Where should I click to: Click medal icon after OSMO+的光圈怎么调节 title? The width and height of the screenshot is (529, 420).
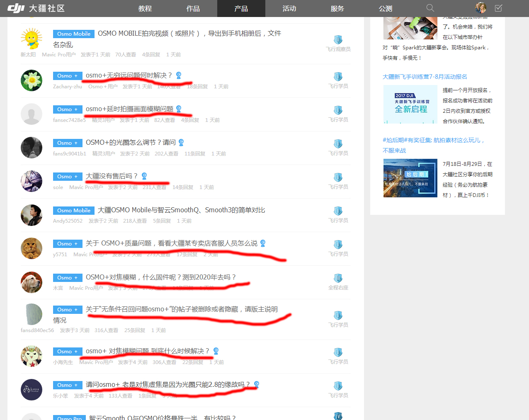coord(181,143)
